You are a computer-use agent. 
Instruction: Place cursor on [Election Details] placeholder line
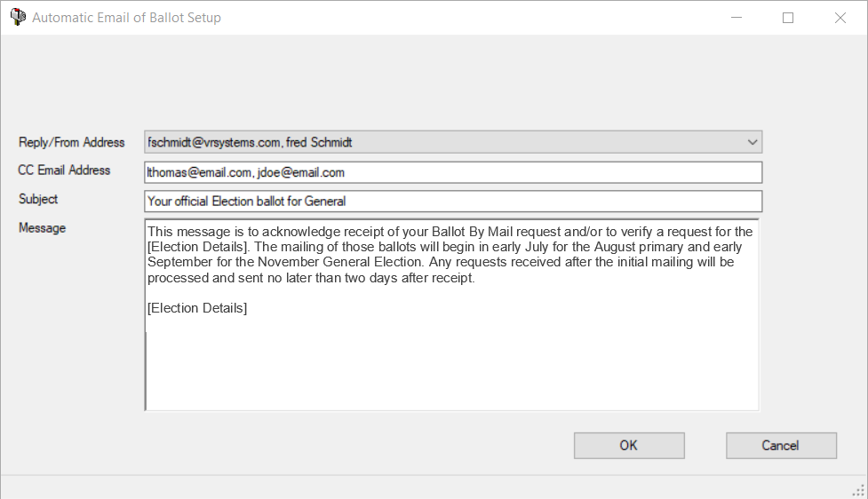tap(197, 308)
